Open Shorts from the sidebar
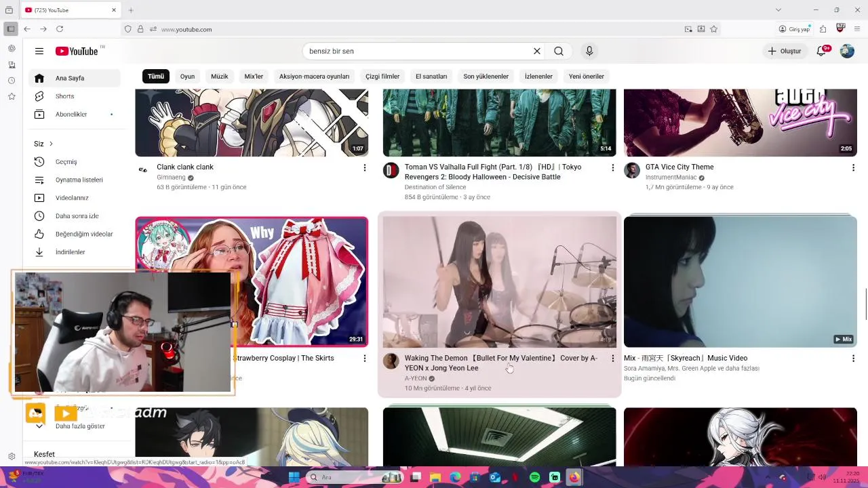The width and height of the screenshot is (868, 488). point(75,96)
